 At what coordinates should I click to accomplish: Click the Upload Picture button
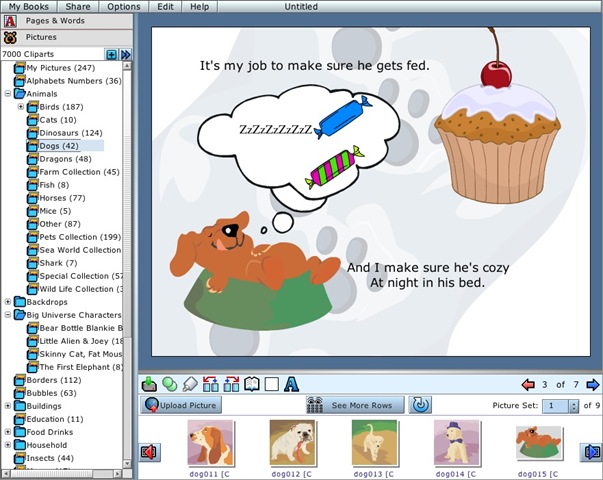pyautogui.click(x=181, y=405)
